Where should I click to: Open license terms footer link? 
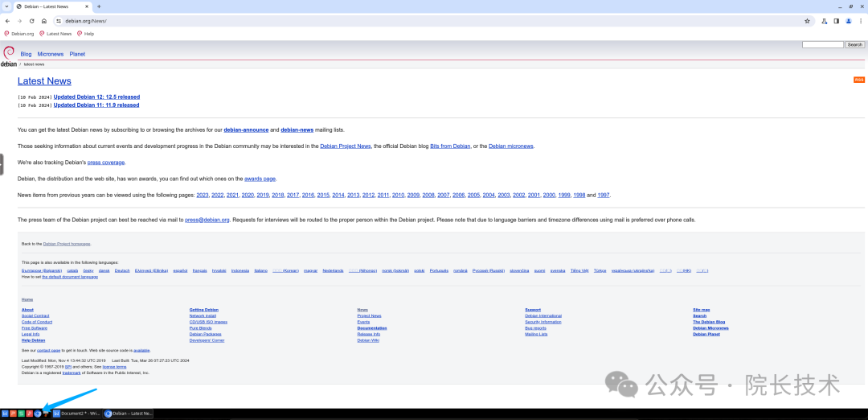(x=114, y=367)
